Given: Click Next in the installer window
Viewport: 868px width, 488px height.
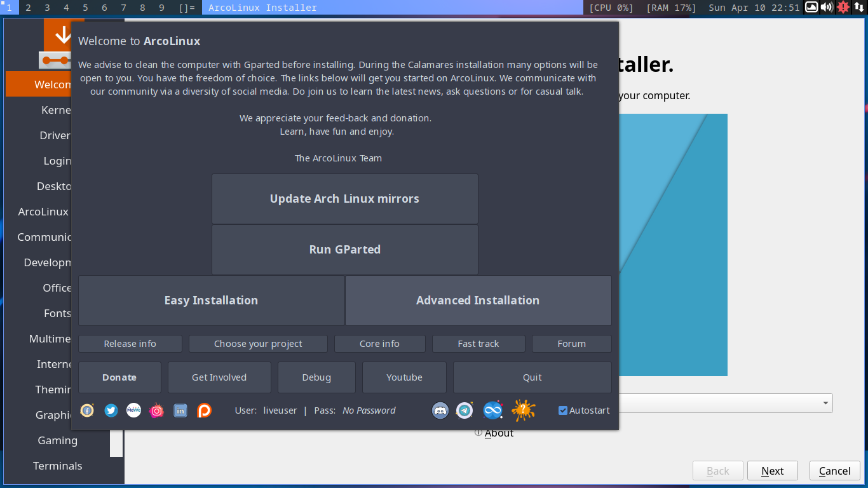Looking at the screenshot, I should pos(773,471).
